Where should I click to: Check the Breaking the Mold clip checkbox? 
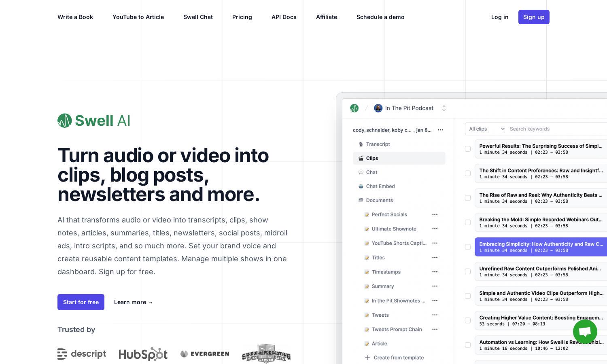point(468,222)
